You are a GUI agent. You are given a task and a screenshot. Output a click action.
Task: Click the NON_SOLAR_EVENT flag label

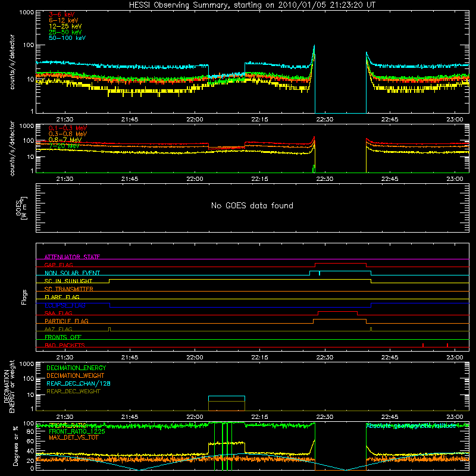coord(72,273)
